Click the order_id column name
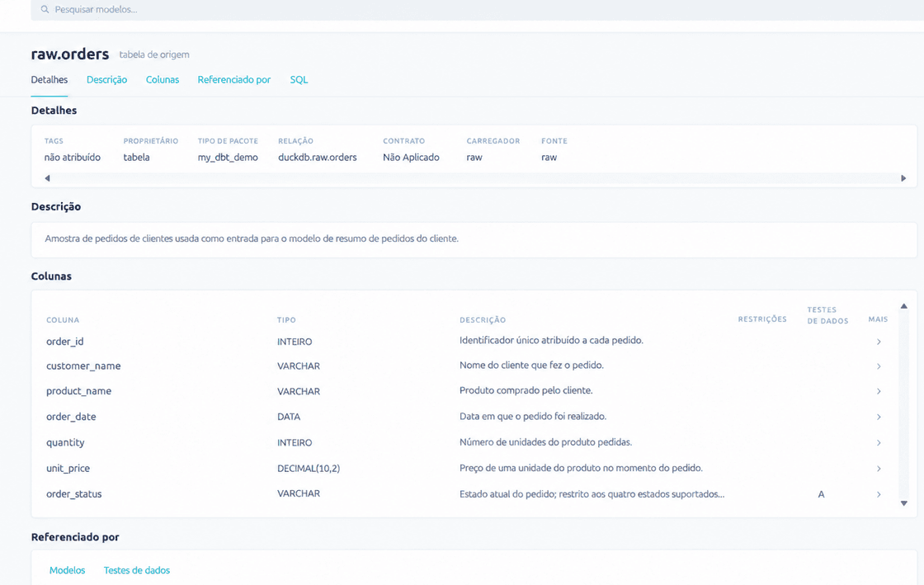The image size is (924, 585). click(x=65, y=342)
